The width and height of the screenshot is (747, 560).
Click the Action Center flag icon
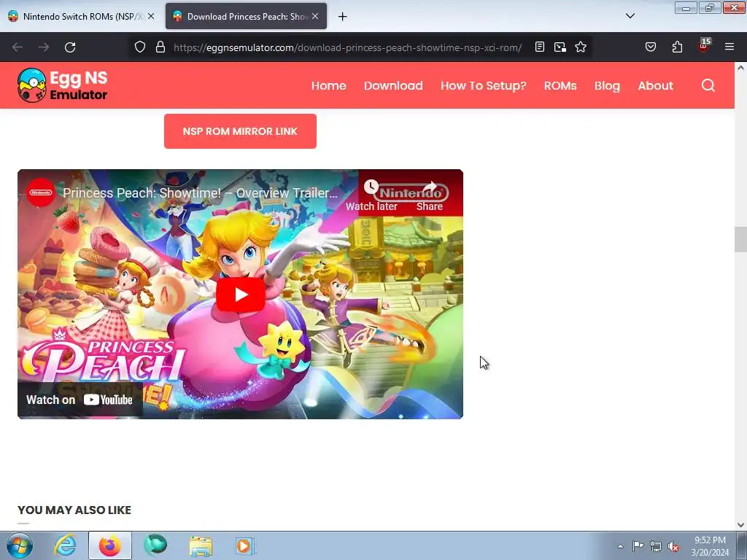(x=638, y=546)
